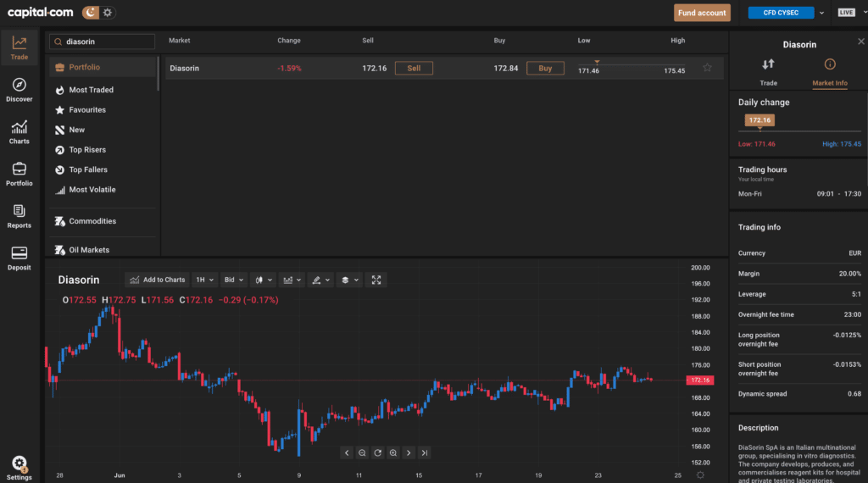Click the diasorin search field
This screenshot has height=483, width=868.
pyautogui.click(x=103, y=42)
